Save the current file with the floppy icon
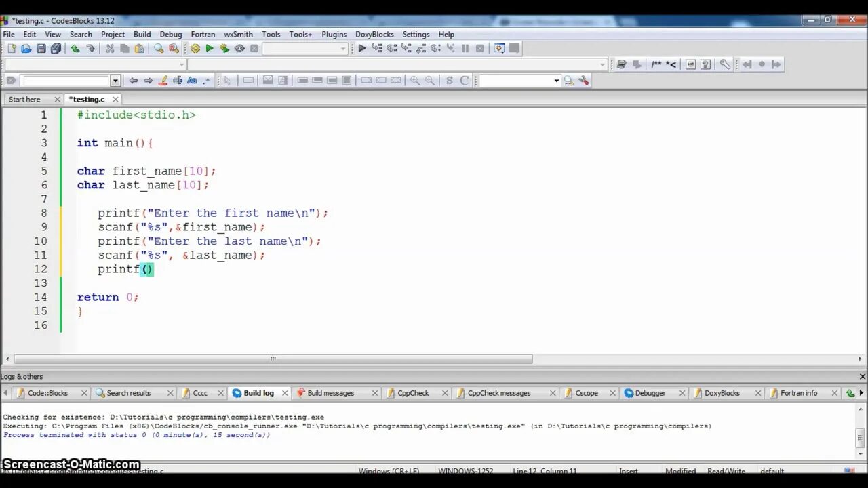This screenshot has height=488, width=868. coord(41,48)
